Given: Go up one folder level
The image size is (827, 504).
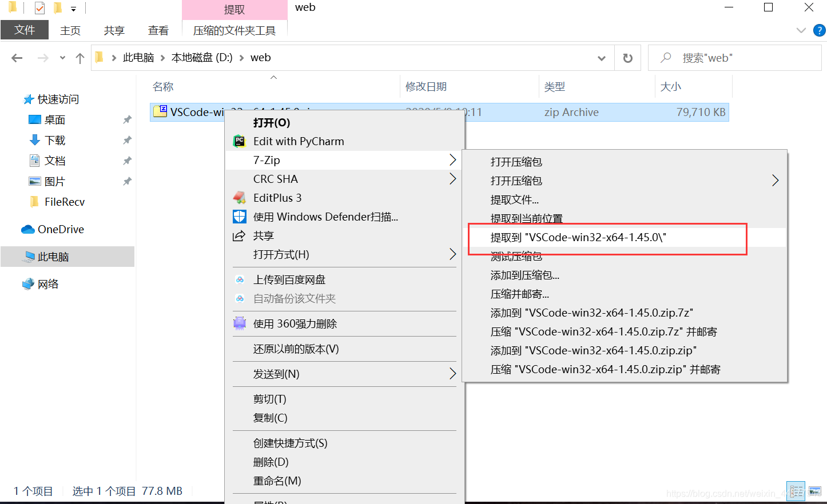Looking at the screenshot, I should tap(80, 58).
